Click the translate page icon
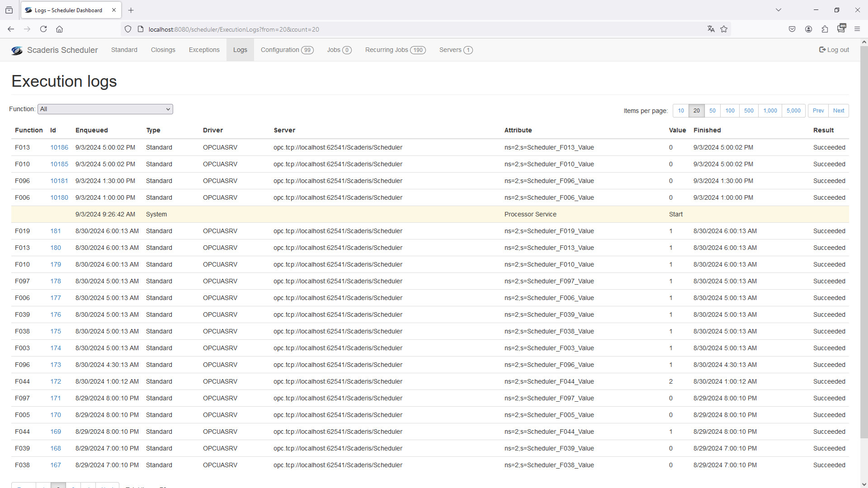This screenshot has height=488, width=868. pyautogui.click(x=711, y=29)
